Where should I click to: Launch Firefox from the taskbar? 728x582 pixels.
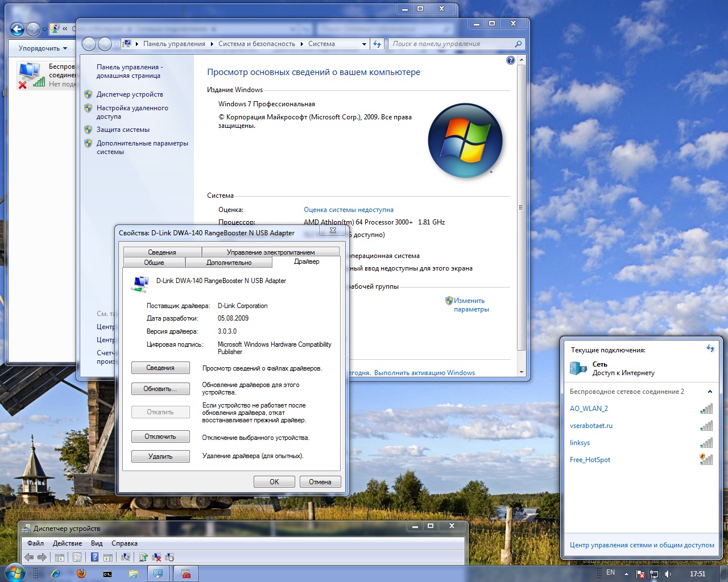(81, 573)
